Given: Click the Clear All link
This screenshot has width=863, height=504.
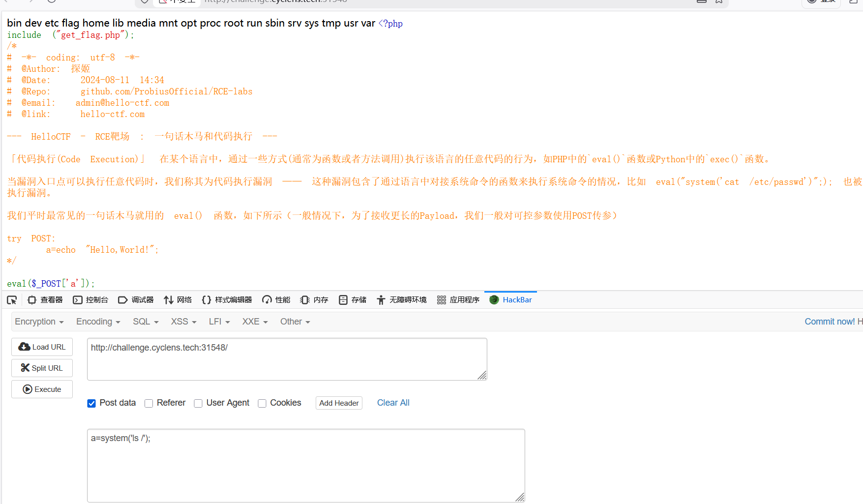Looking at the screenshot, I should point(393,403).
